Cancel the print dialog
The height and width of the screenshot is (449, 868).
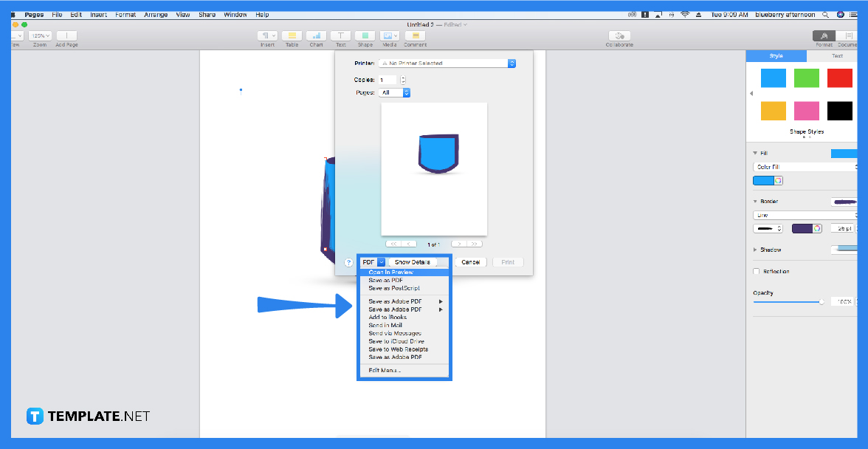[x=470, y=261]
